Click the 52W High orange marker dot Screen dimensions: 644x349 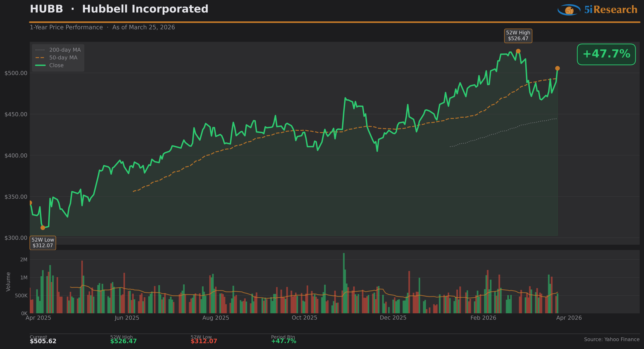point(518,51)
